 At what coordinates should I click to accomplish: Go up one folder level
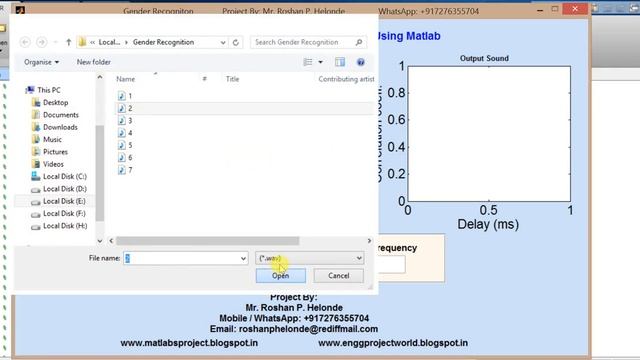coord(69,42)
